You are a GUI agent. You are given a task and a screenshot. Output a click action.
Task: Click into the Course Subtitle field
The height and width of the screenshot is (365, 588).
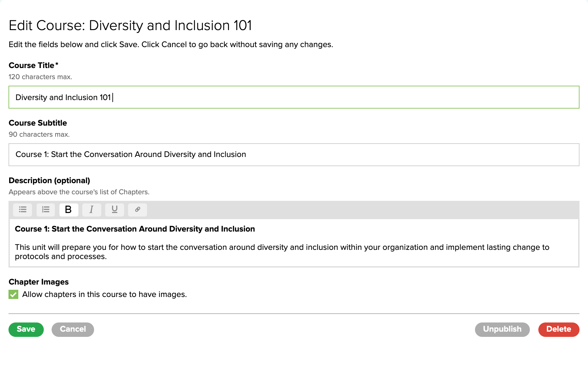tap(294, 155)
